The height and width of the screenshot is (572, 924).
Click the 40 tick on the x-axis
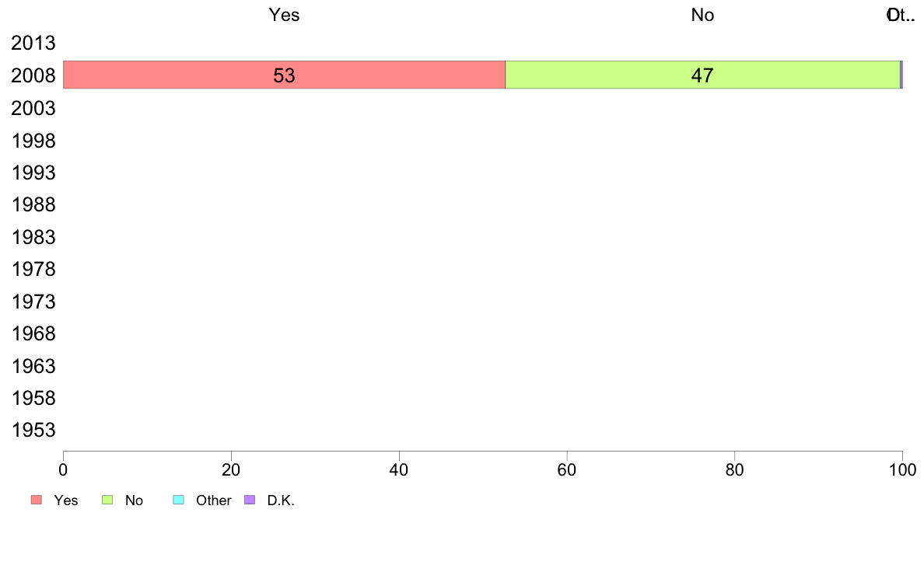(x=399, y=469)
